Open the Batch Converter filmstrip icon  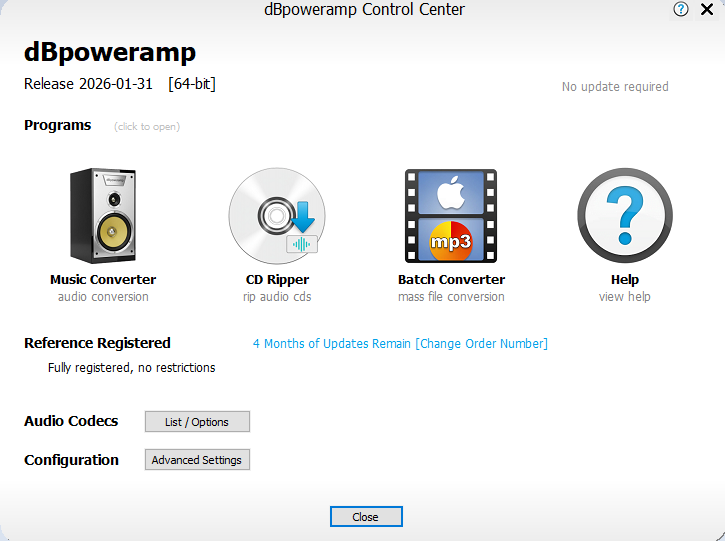(x=451, y=215)
